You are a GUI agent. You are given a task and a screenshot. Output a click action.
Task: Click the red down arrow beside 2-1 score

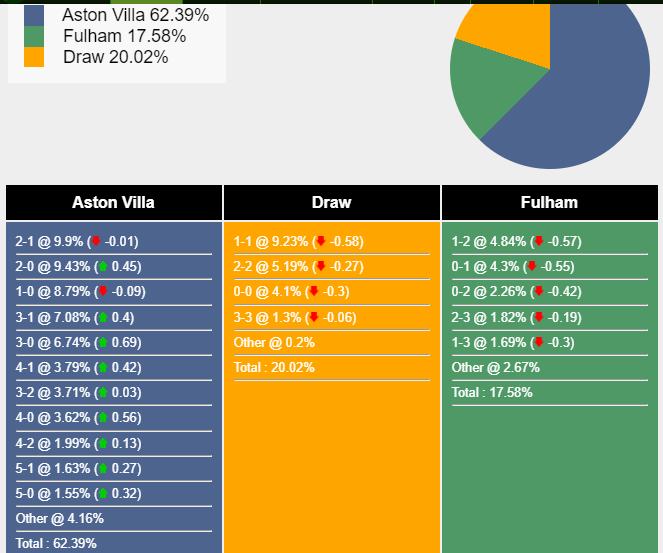pos(96,241)
